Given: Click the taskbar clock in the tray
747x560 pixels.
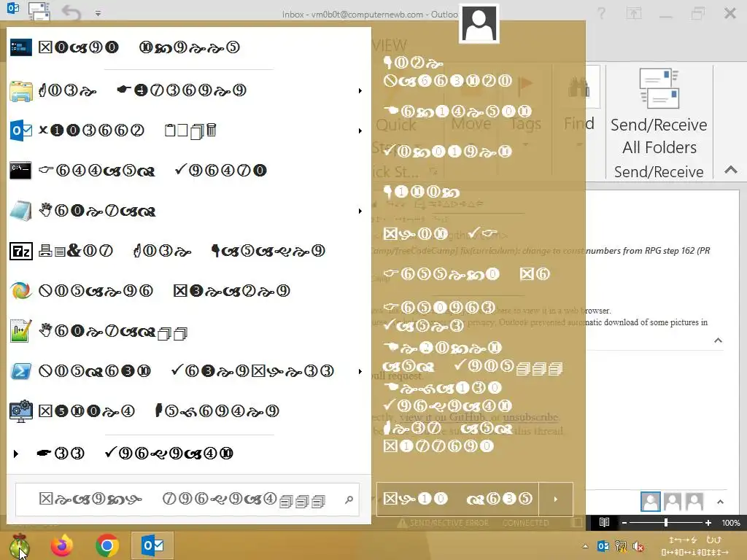Looking at the screenshot, I should [695, 546].
